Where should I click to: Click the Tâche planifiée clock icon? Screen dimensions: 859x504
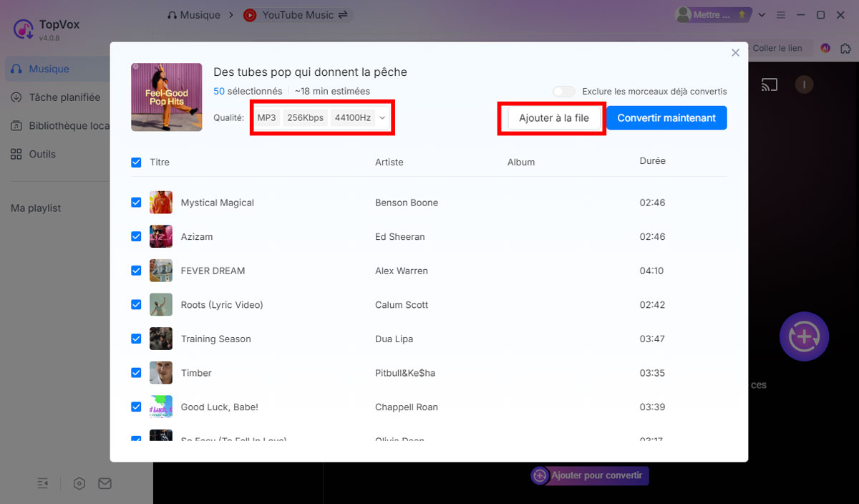click(x=16, y=97)
